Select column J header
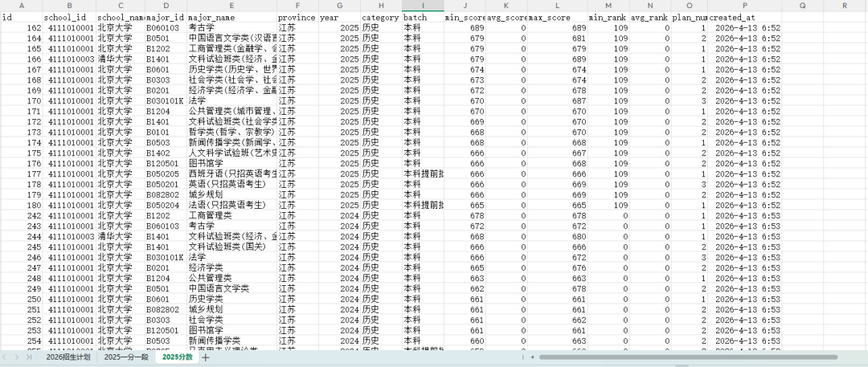868x367 pixels. 465,6
